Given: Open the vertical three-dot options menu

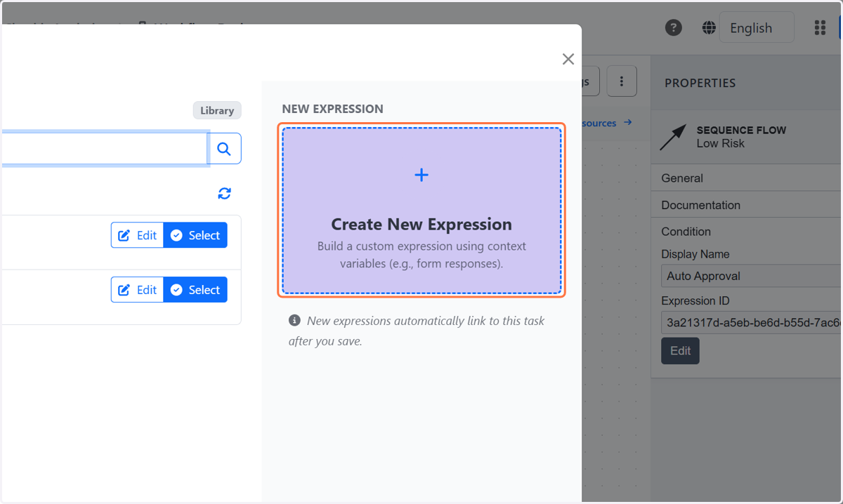Looking at the screenshot, I should click(622, 81).
